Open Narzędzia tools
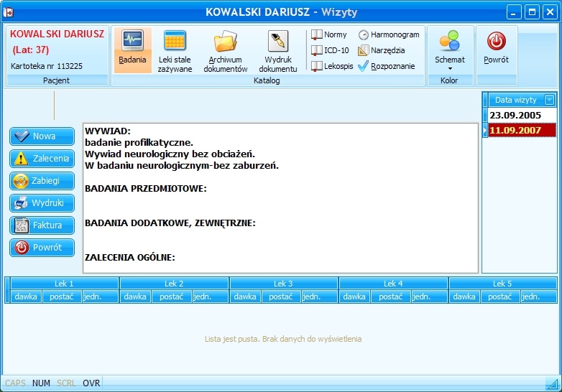Image resolution: width=562 pixels, height=392 pixels. pos(382,50)
